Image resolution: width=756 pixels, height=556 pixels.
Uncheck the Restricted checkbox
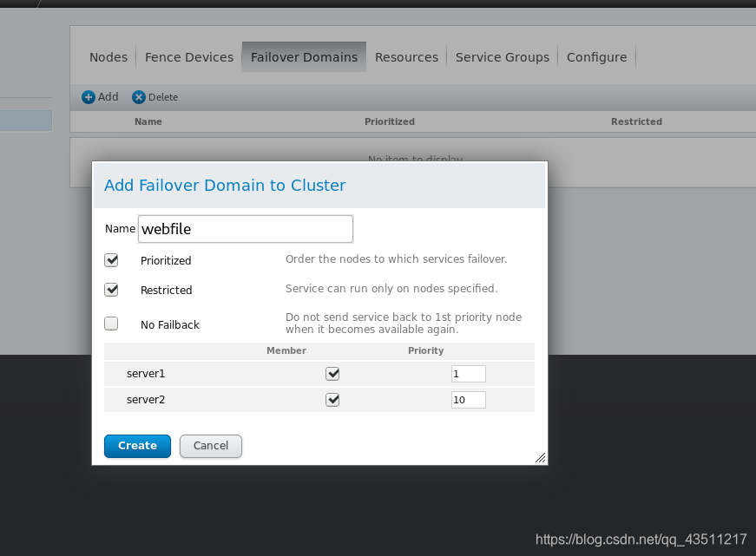pos(111,290)
